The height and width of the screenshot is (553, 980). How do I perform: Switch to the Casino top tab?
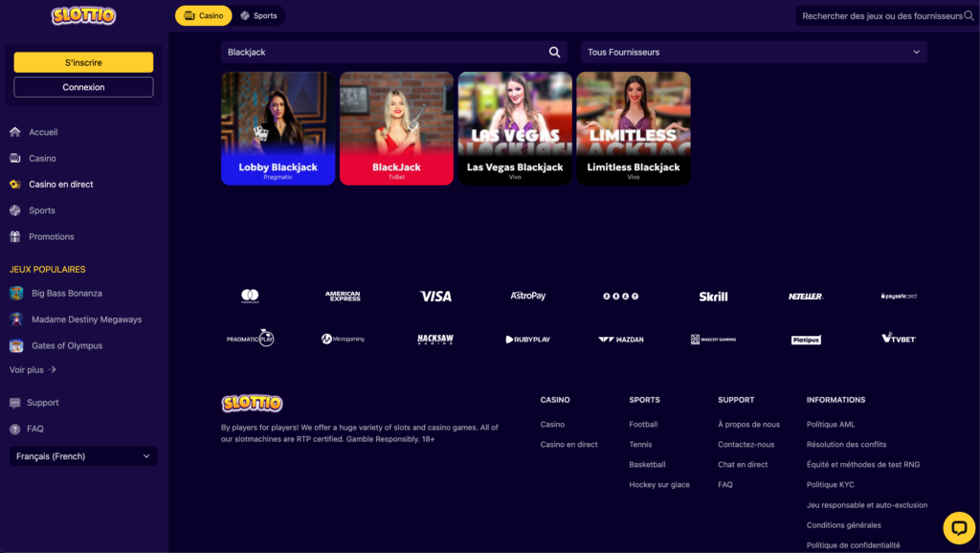[x=203, y=15]
